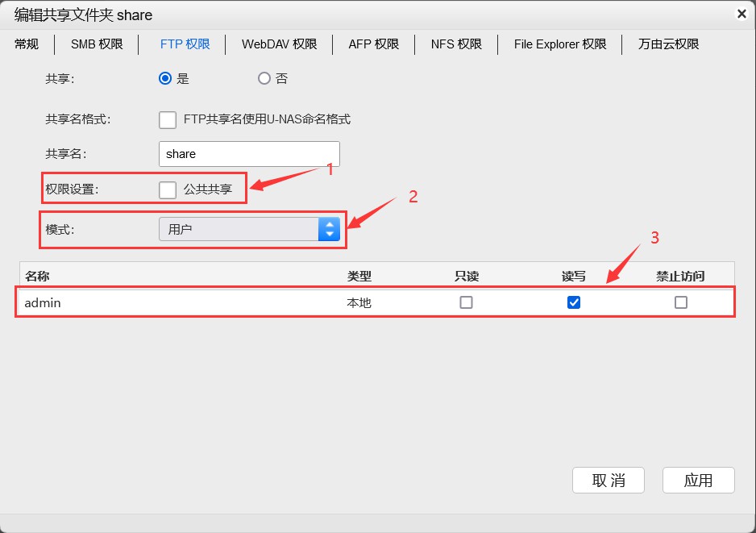Check 只读 for admin user
756x533 pixels.
[466, 302]
